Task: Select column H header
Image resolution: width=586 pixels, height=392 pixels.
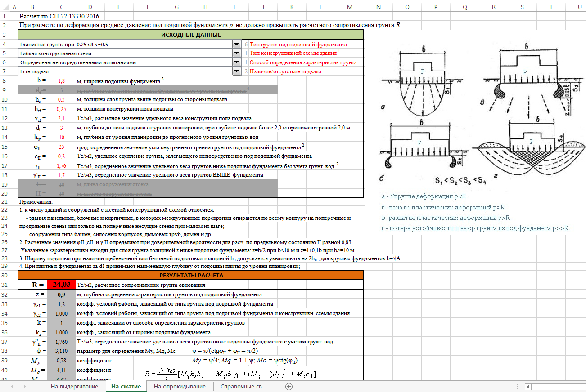Action: (205, 7)
